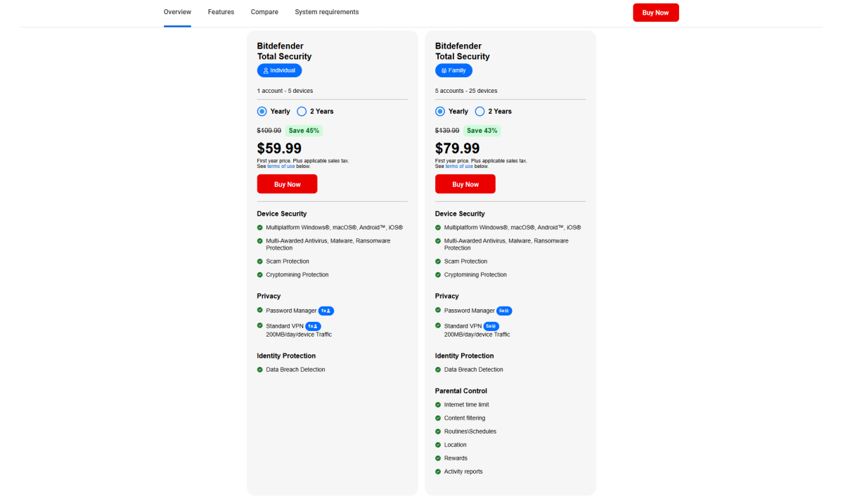
Task: Click the checkmark beside Activity reports
Action: (x=438, y=471)
